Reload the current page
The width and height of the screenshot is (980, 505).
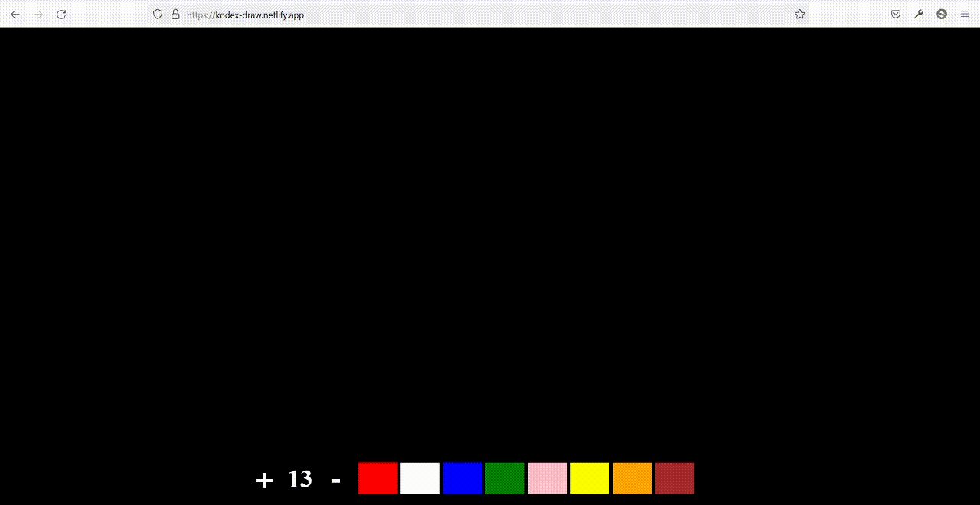coord(61,15)
